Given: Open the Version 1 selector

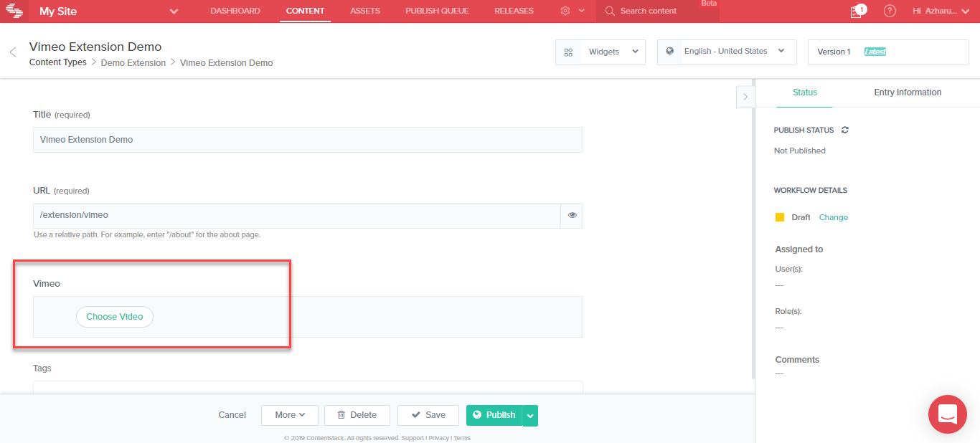Looking at the screenshot, I should click(x=888, y=52).
